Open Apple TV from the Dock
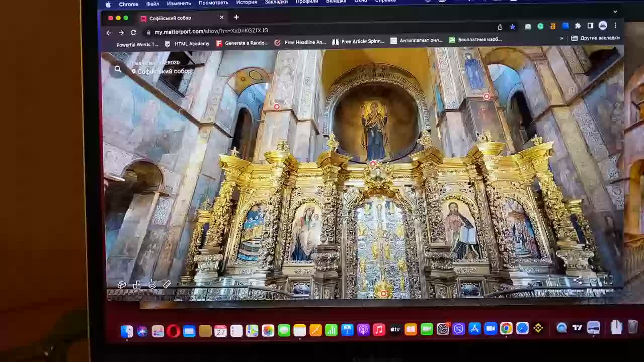644x362 pixels. pos(395,329)
